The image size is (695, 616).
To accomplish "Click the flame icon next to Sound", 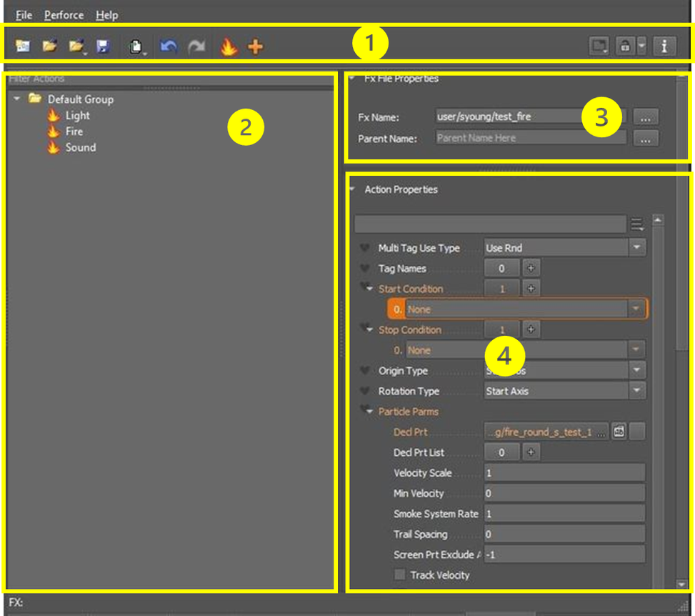I will [x=53, y=147].
